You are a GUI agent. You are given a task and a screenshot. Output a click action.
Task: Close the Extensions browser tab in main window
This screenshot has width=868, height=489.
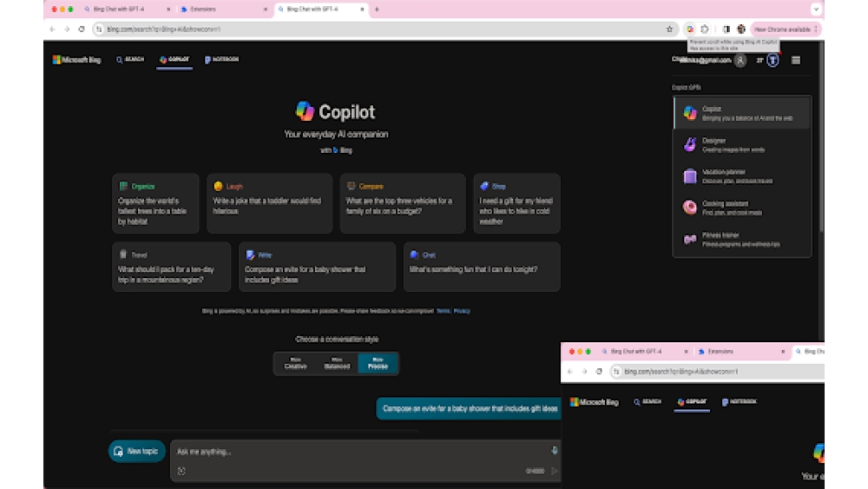pos(265,10)
